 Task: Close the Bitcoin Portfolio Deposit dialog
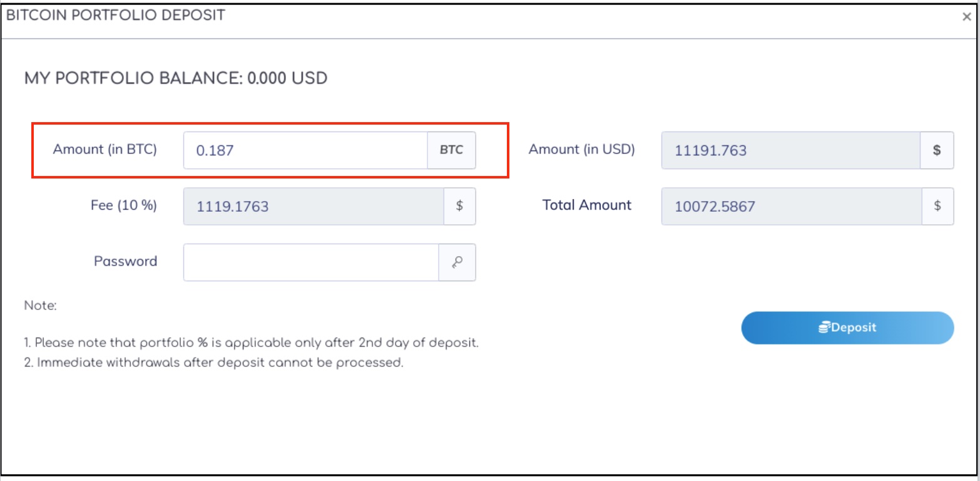point(966,18)
